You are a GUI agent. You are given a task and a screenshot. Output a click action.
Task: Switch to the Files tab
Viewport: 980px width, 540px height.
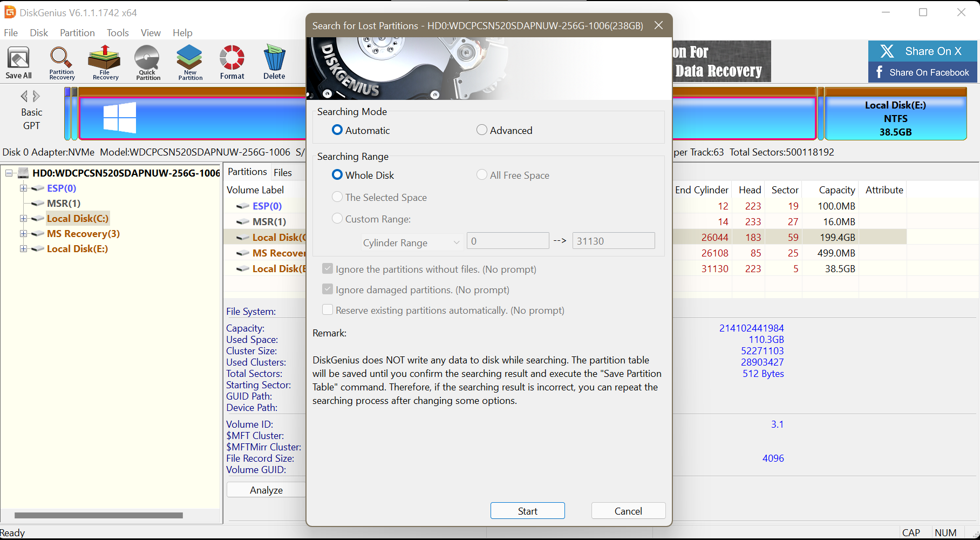click(283, 172)
